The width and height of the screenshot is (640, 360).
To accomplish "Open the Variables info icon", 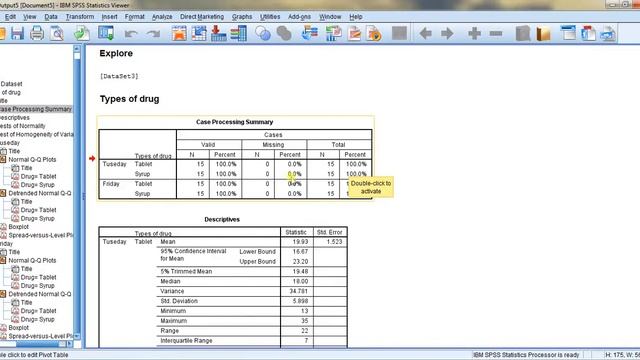I will pos(238,33).
